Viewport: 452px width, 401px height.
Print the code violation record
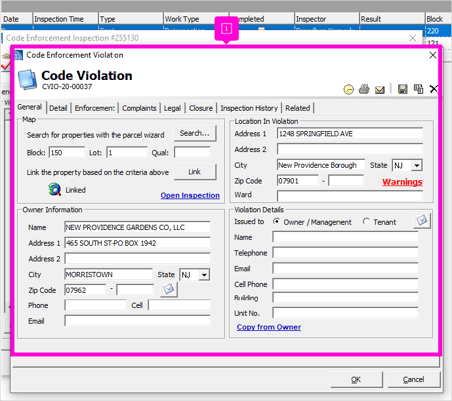364,89
